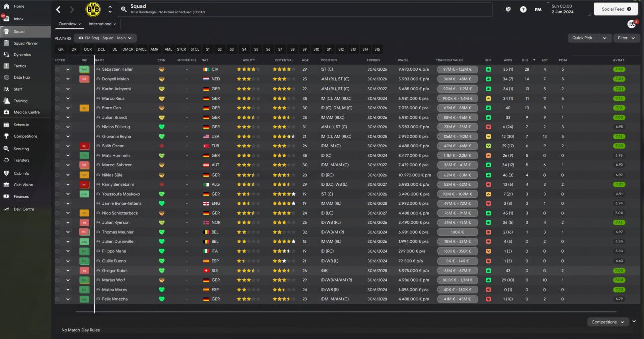This screenshot has width=644, height=339.
Task: Tick the selected circle for Emre Can
Action: (57, 108)
